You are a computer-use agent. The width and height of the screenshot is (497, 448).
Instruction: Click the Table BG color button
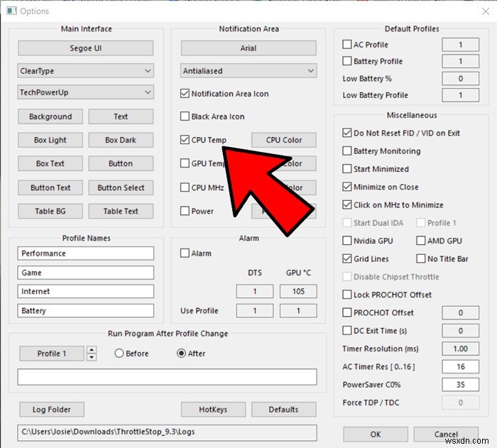50,211
